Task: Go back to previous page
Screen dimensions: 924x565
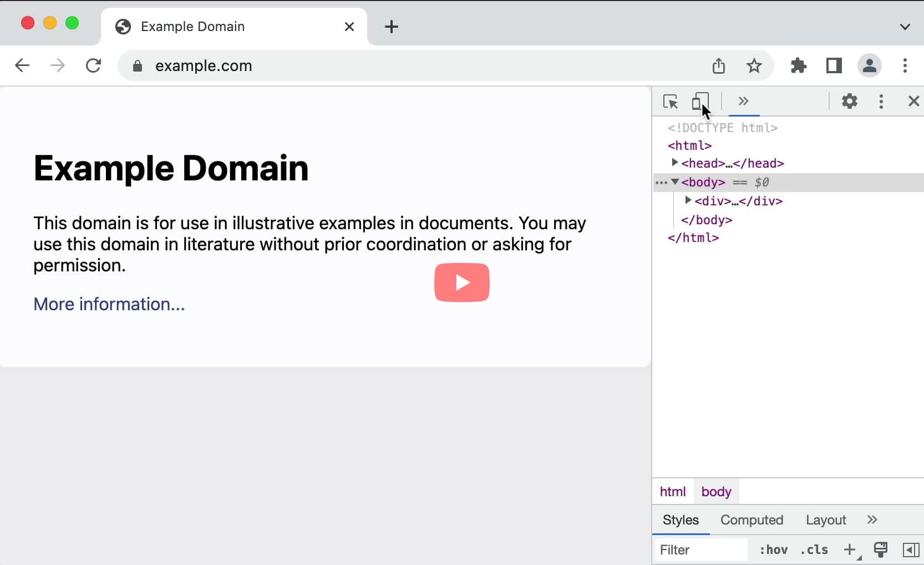Action: point(22,65)
